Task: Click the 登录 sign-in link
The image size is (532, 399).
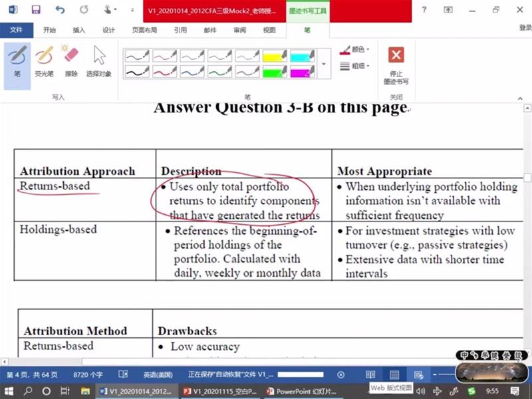Action: 525,28
